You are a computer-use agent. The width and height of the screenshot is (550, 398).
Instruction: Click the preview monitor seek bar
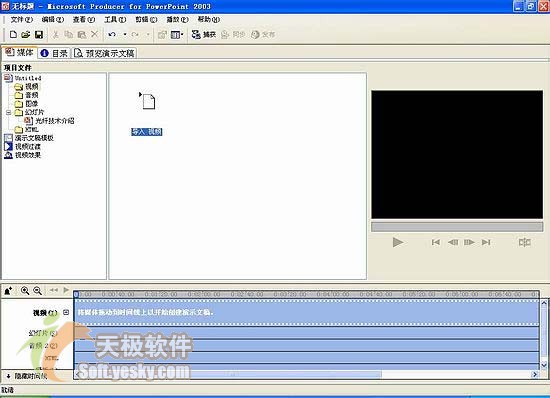pyautogui.click(x=457, y=227)
